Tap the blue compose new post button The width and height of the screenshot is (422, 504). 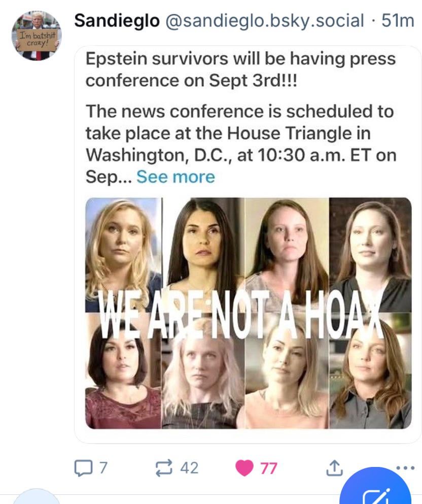click(x=375, y=489)
